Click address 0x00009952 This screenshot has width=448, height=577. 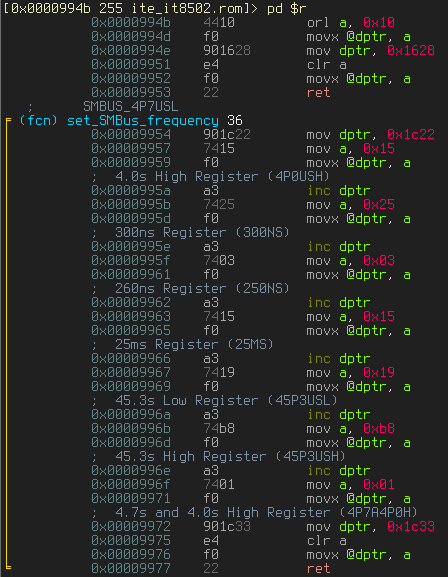pyautogui.click(x=131, y=79)
